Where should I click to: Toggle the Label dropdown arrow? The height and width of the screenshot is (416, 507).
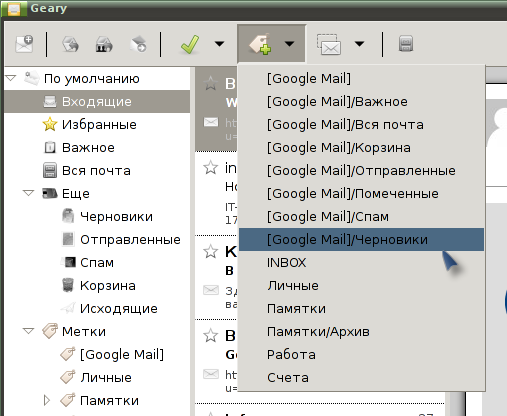[289, 44]
